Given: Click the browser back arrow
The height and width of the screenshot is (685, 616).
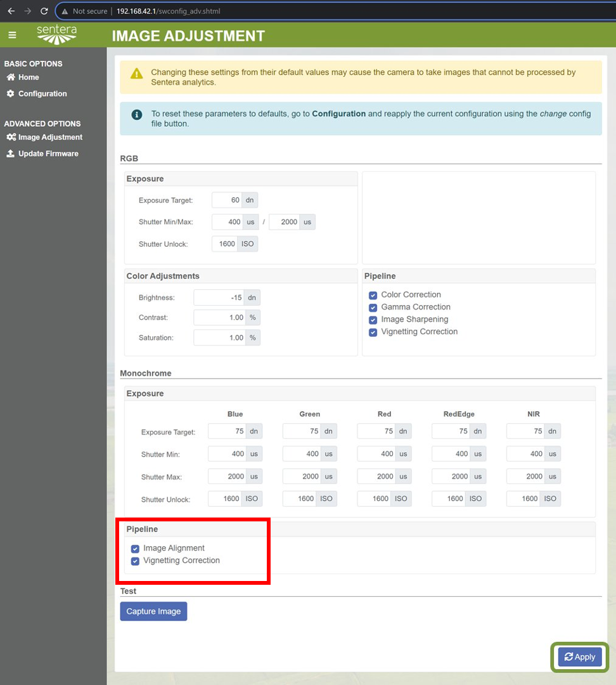Looking at the screenshot, I should (11, 11).
